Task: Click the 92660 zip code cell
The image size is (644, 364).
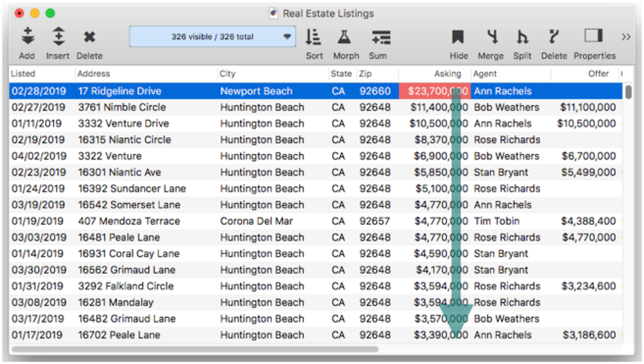Action: [x=374, y=91]
